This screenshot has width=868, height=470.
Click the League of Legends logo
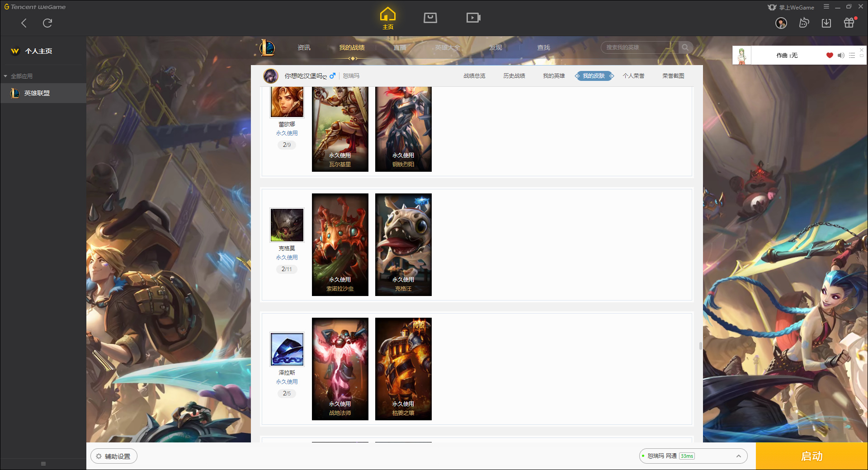267,47
